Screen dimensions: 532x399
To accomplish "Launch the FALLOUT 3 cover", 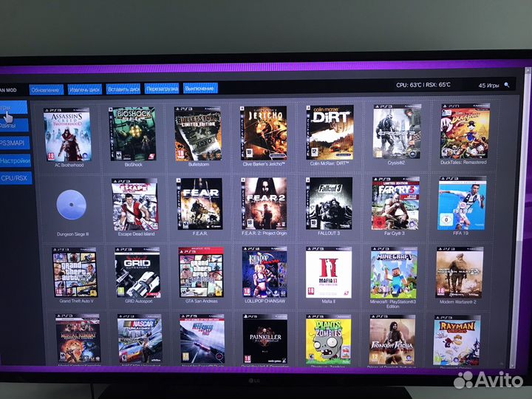I will point(329,203).
